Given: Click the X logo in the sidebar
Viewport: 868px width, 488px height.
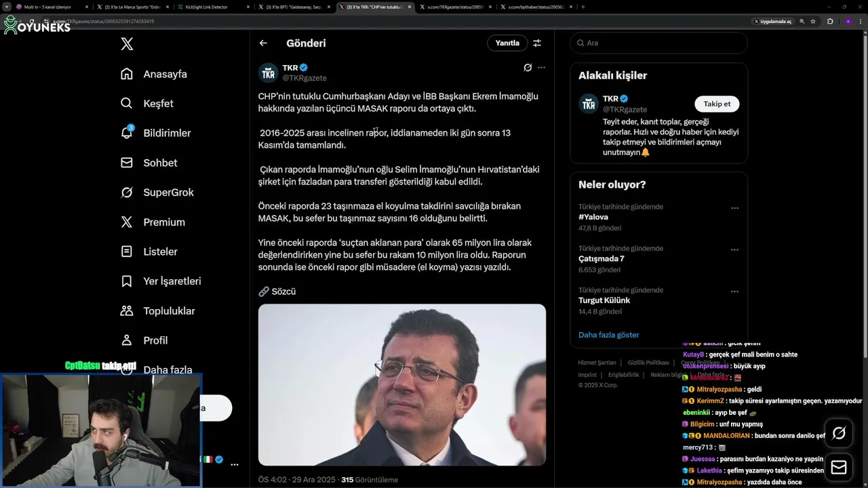Looking at the screenshot, I should tap(127, 44).
